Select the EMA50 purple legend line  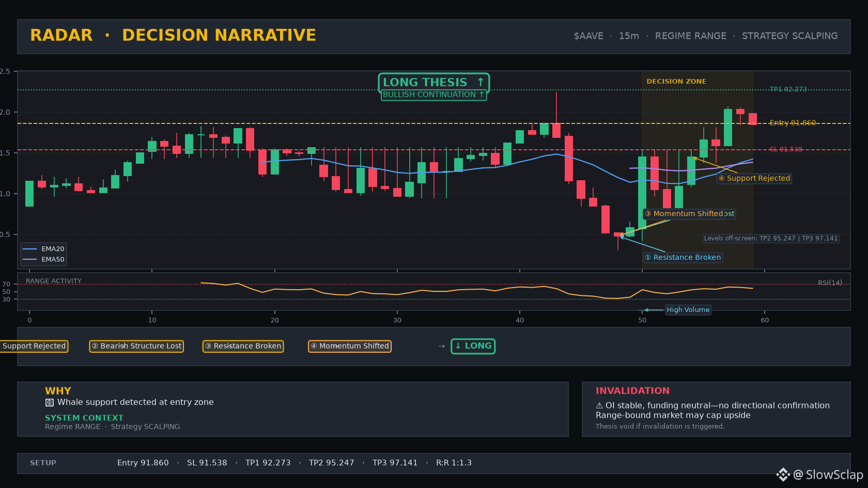(30, 259)
